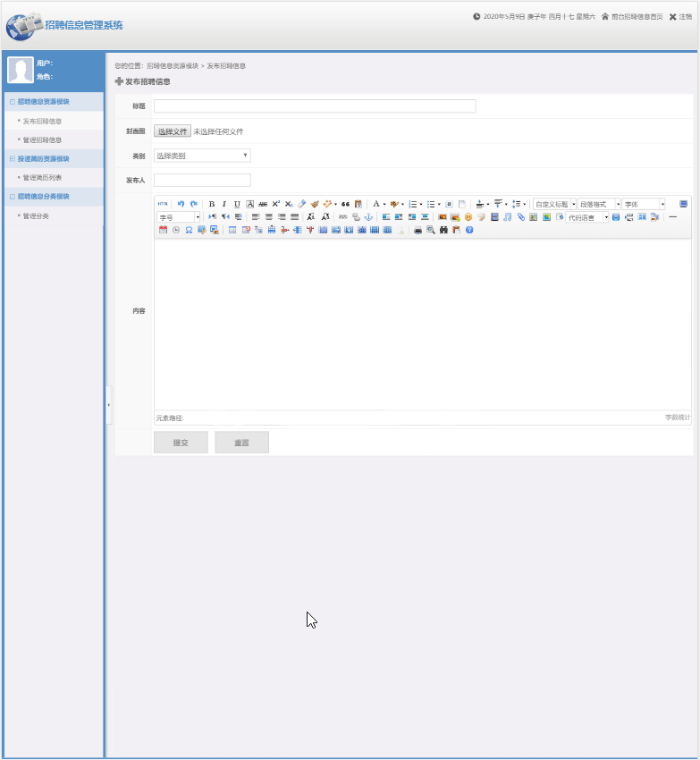Insert an anchor using the anchor icon
Screen dimensions: 700x760
(x=368, y=217)
